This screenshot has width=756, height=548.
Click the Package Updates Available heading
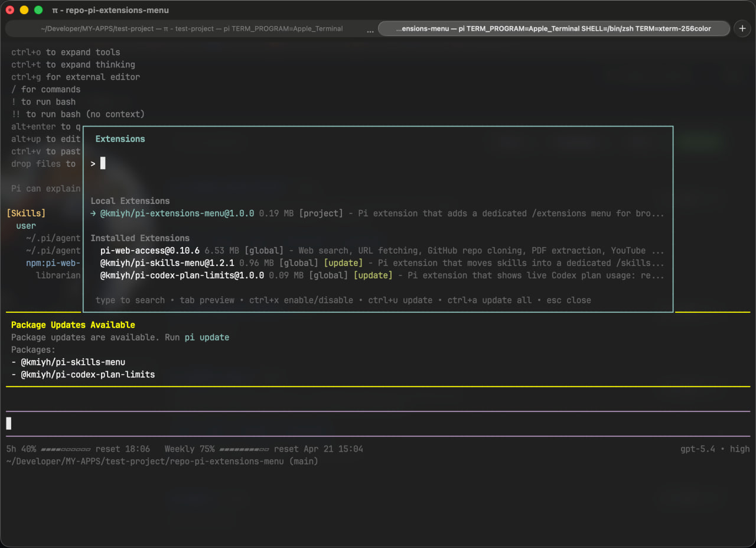(x=73, y=325)
